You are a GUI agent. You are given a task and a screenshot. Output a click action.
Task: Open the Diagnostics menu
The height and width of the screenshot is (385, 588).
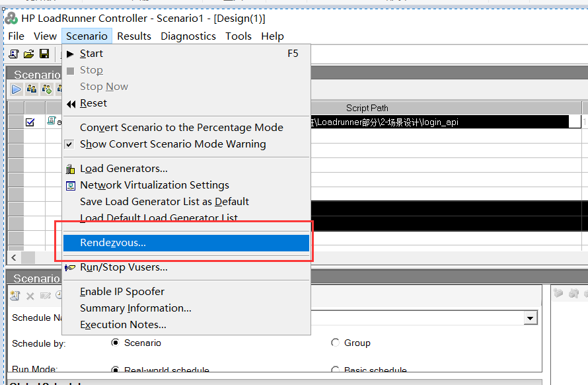[x=188, y=36]
